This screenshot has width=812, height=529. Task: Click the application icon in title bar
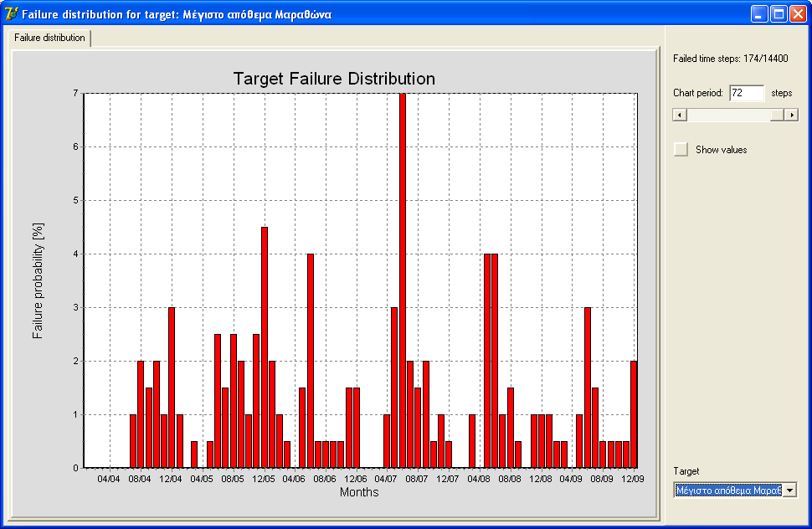[x=12, y=13]
